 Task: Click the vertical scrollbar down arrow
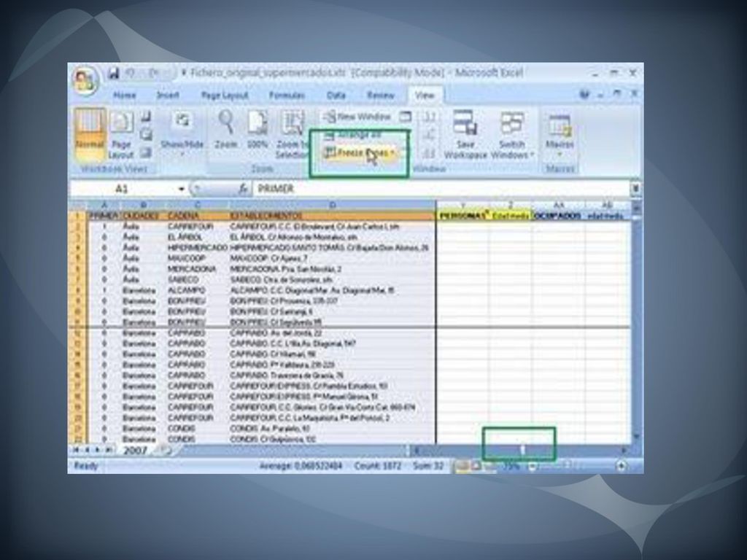(636, 437)
